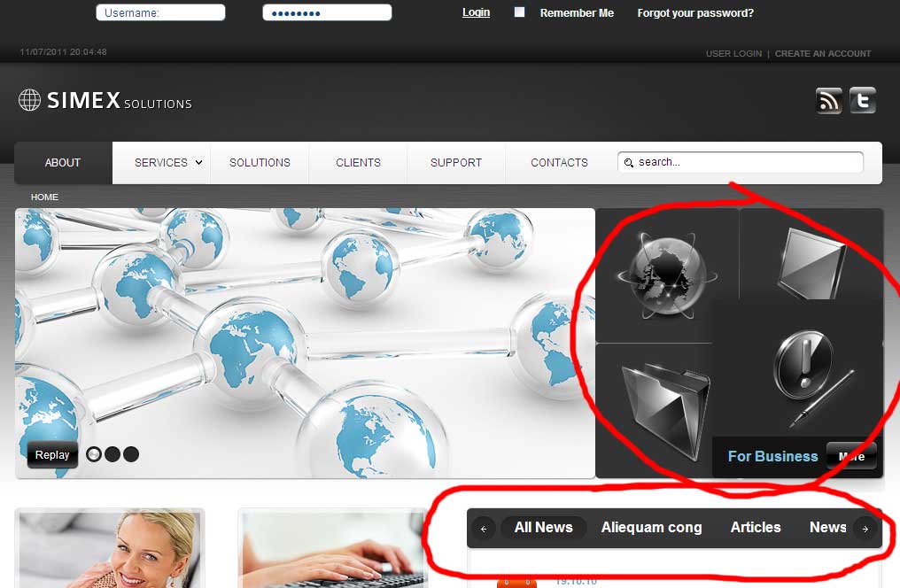The width and height of the screenshot is (900, 588).
Task: Click the globes network slideshow image
Action: (x=305, y=343)
